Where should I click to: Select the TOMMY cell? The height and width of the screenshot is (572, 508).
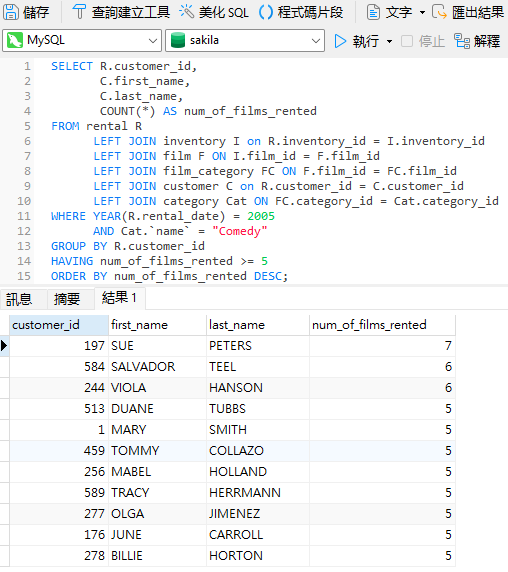tap(158, 451)
